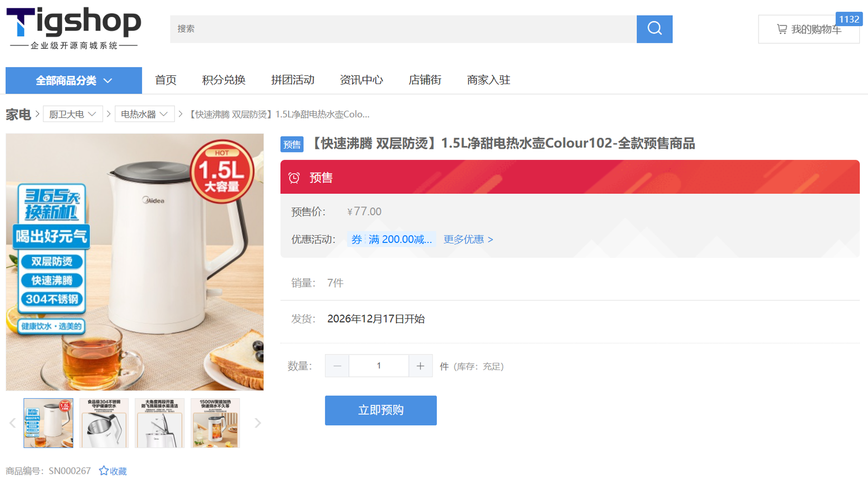This screenshot has height=492, width=868.
Task: Open 拼团活动 navigation item
Action: [292, 80]
